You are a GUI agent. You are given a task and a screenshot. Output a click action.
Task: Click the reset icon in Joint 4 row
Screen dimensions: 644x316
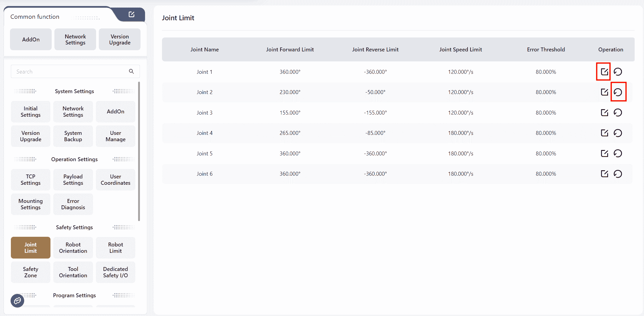click(618, 133)
